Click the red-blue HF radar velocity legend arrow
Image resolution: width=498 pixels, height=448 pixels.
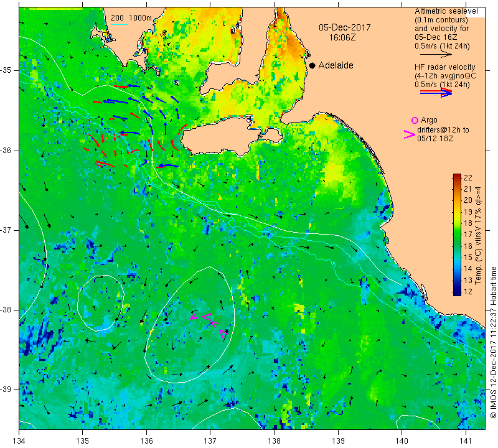[436, 92]
